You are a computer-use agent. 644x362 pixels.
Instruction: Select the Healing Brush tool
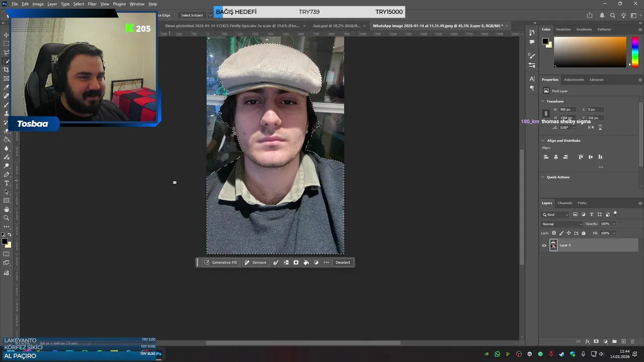pos(7,96)
